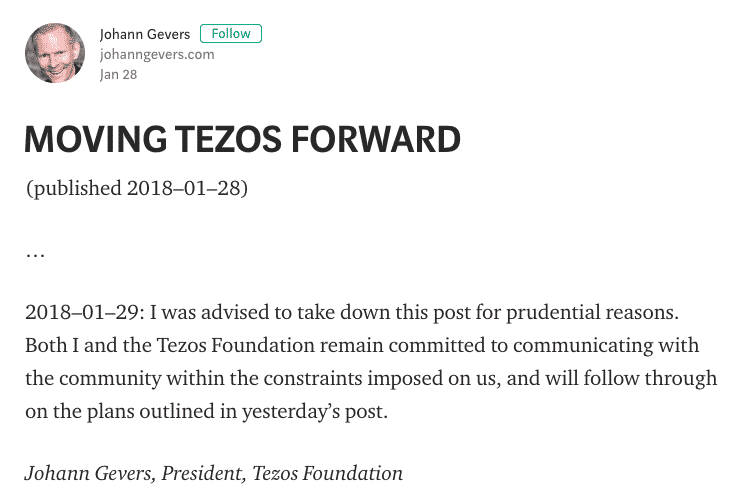Click the word TEZOS in the headline
Screen dimensions: 729x495
222,140
